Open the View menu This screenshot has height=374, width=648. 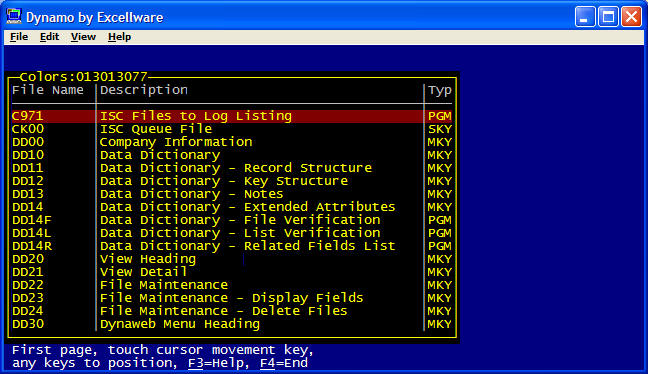[x=83, y=37]
